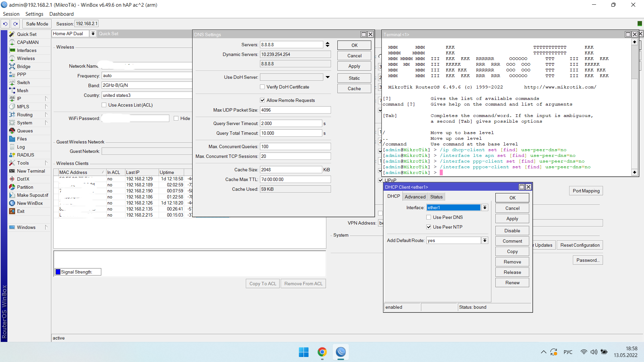Open the Mesh section icon
644x362 pixels.
point(12,90)
